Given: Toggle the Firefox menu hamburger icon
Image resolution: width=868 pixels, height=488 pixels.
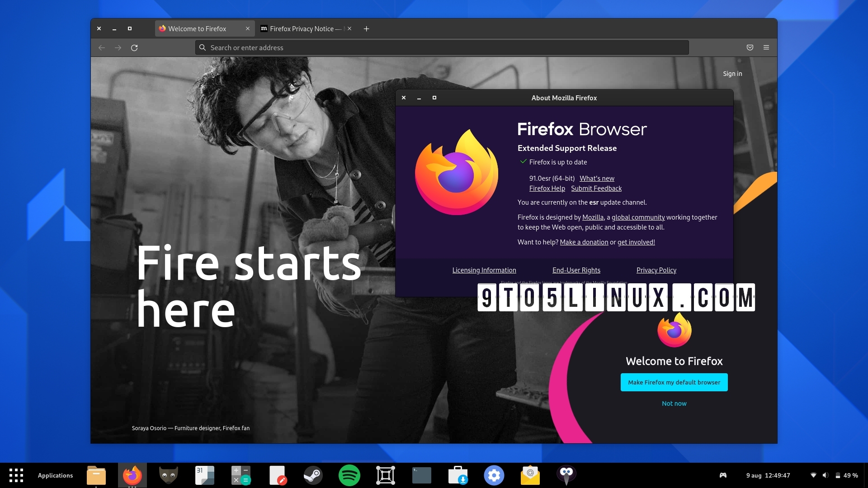Looking at the screenshot, I should tap(767, 47).
